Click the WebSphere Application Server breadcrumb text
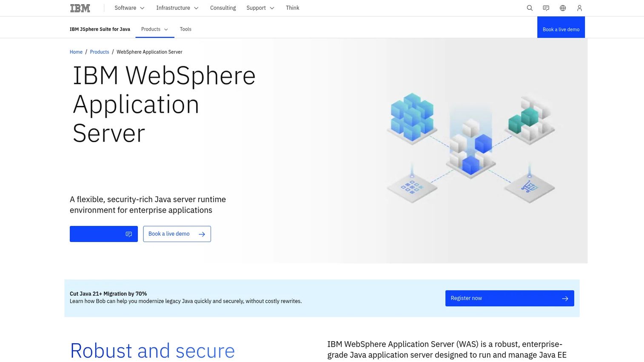The height and width of the screenshot is (362, 644). pyautogui.click(x=149, y=52)
